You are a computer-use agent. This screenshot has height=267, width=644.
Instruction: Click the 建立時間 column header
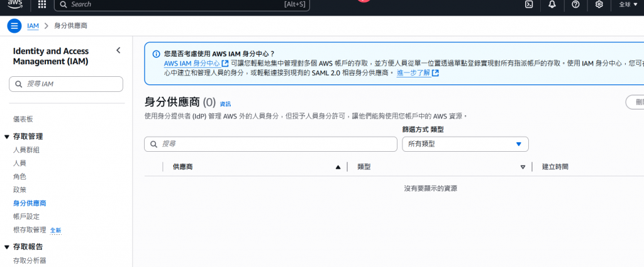tap(555, 167)
